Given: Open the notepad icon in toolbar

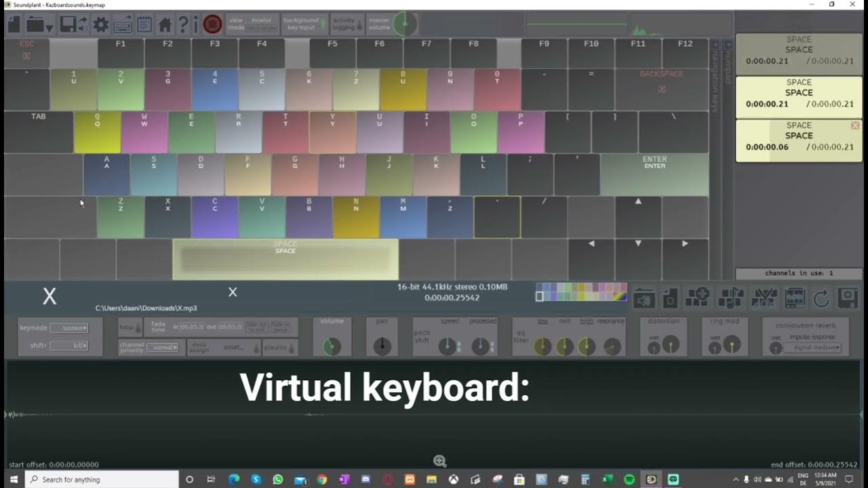Looking at the screenshot, I should 144,25.
